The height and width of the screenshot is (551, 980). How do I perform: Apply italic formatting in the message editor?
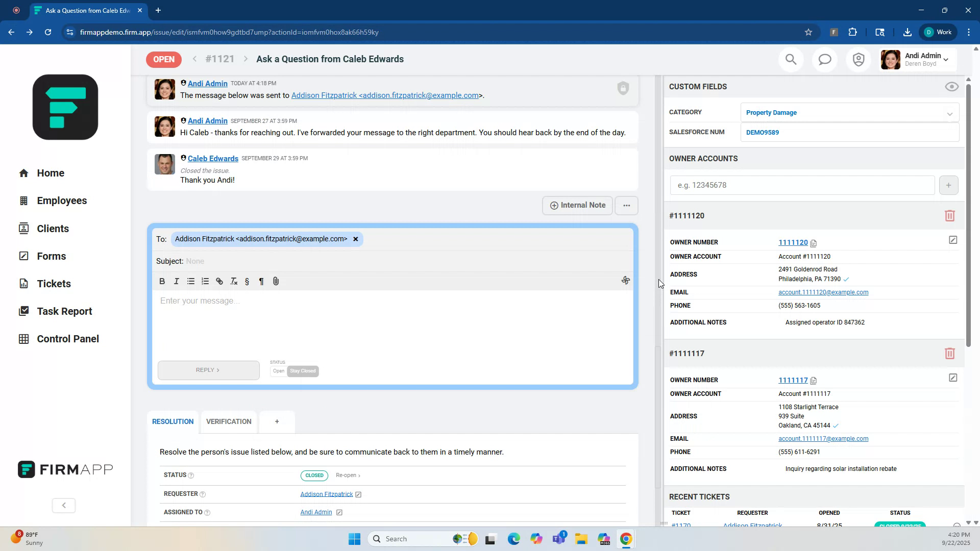click(x=176, y=281)
